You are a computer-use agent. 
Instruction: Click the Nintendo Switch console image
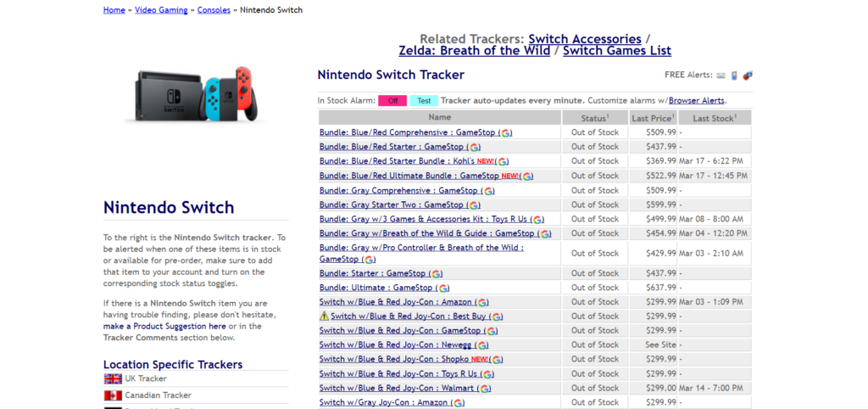click(196, 95)
